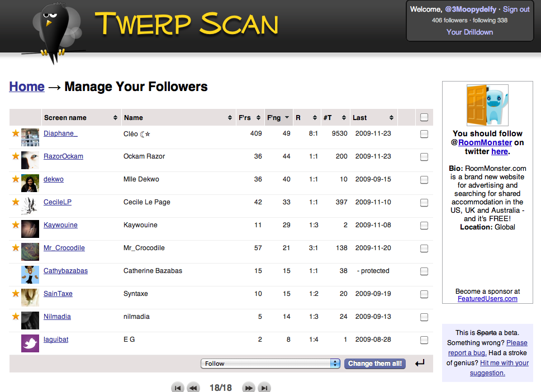Screen dimensions: 541x392
Task: Check the box for CecileLP
Action: [424, 203]
